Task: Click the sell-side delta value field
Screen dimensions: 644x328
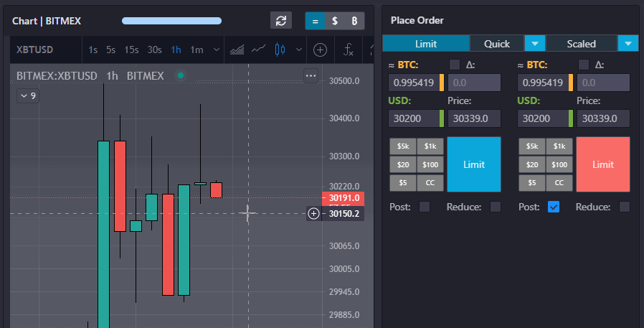Action: pyautogui.click(x=603, y=83)
